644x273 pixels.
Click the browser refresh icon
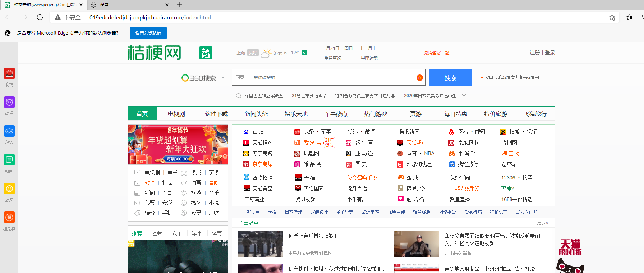40,17
